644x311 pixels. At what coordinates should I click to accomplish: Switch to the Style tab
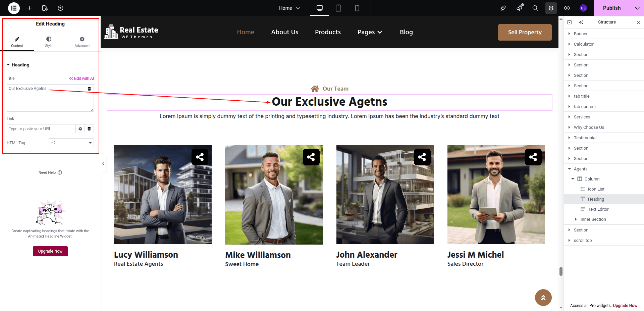click(49, 42)
